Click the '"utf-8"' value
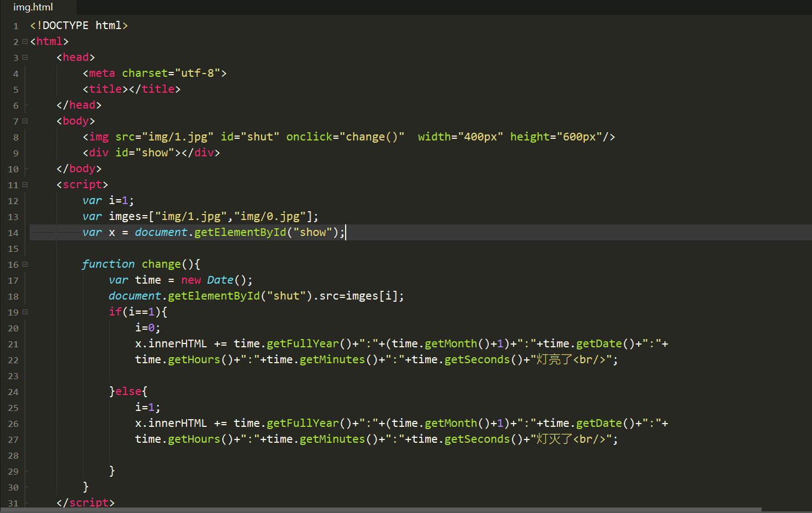The height and width of the screenshot is (513, 812). [x=198, y=73]
